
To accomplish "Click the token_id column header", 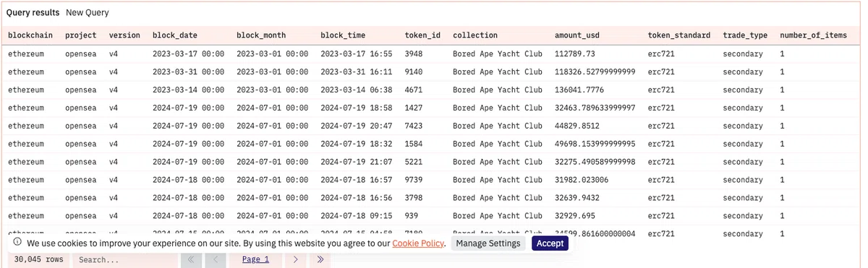I will (422, 35).
